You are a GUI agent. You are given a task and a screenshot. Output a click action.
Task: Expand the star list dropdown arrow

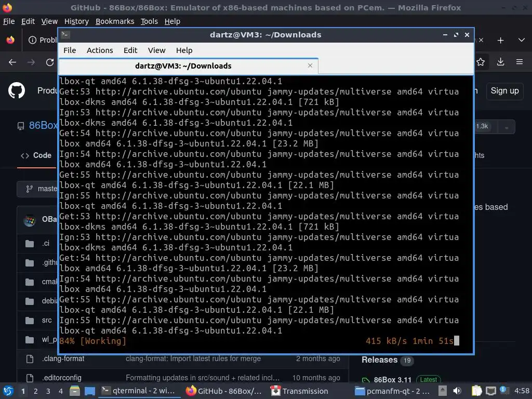[506, 128]
